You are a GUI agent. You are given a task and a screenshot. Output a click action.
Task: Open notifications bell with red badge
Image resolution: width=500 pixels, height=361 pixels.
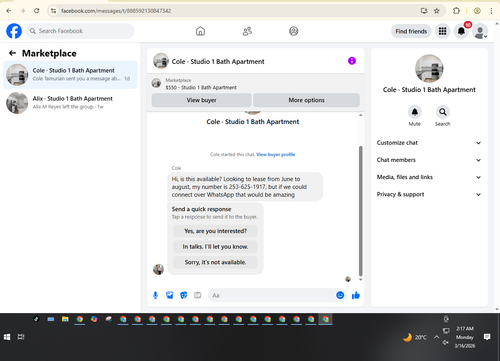pos(461,31)
